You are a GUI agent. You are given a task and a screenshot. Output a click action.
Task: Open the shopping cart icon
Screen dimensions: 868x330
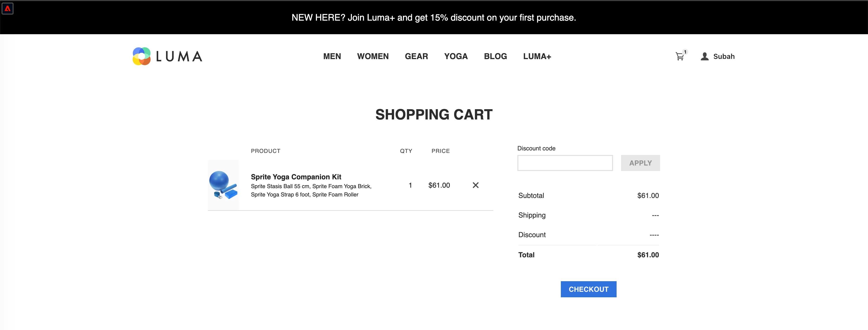680,57
